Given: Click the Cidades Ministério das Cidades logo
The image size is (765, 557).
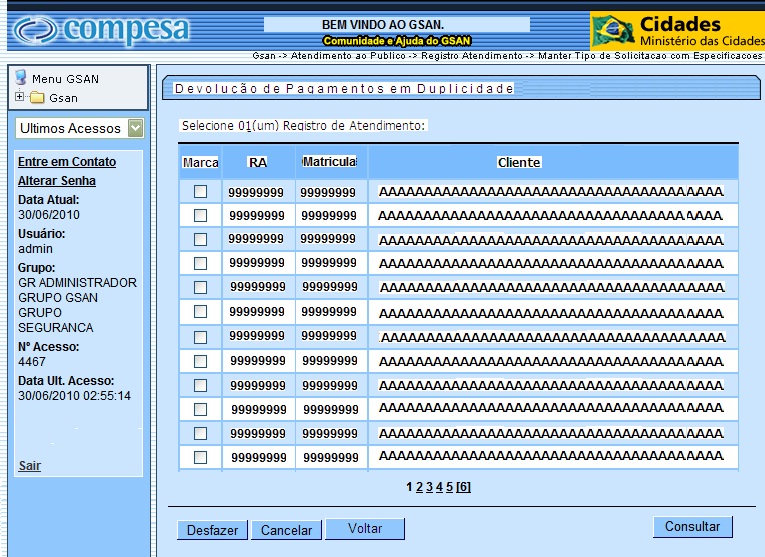Looking at the screenshot, I should click(677, 31).
